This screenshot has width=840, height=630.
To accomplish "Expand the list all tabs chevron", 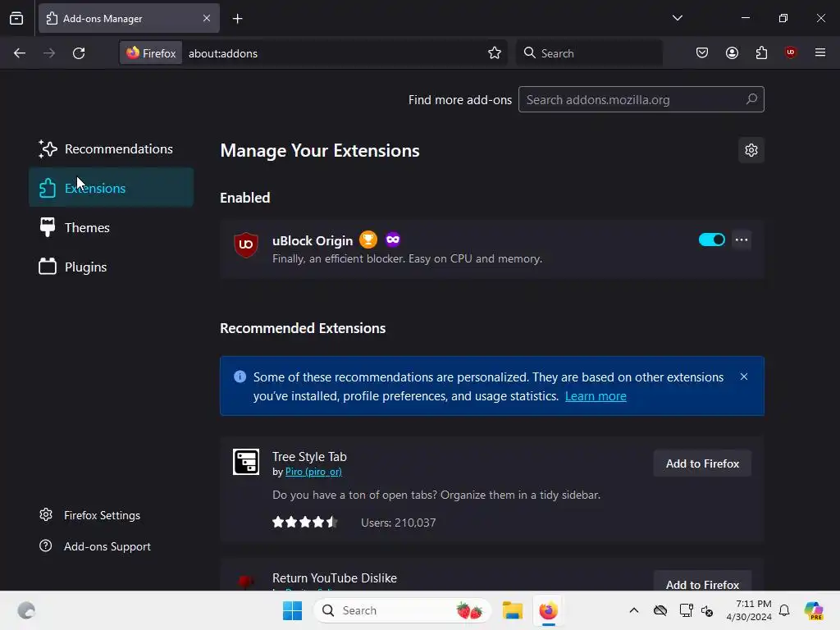I will (677, 18).
